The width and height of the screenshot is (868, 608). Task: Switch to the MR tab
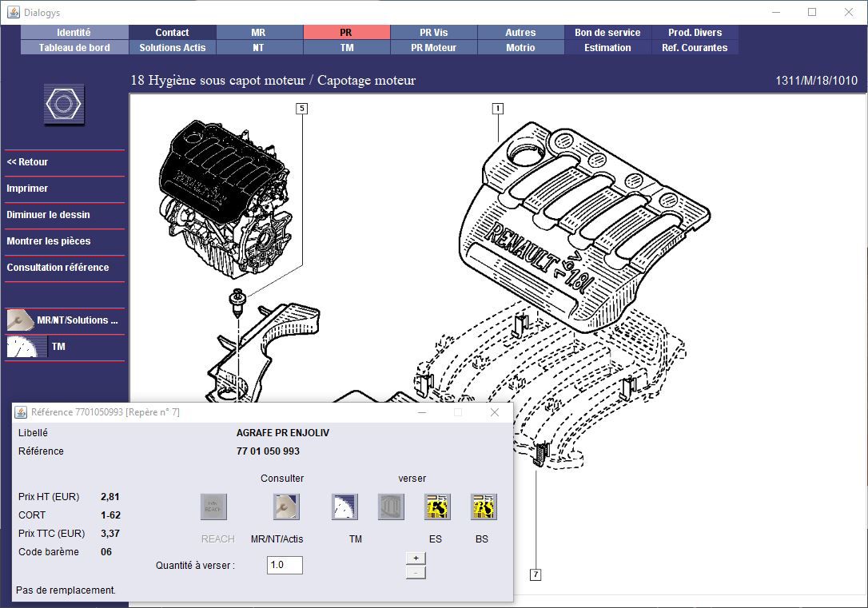258,33
